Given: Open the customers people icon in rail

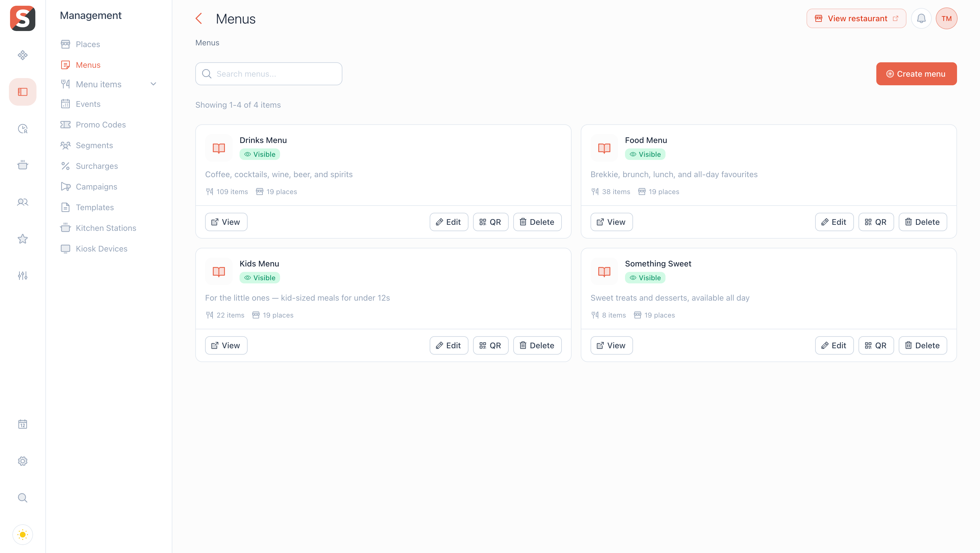Looking at the screenshot, I should [22, 202].
